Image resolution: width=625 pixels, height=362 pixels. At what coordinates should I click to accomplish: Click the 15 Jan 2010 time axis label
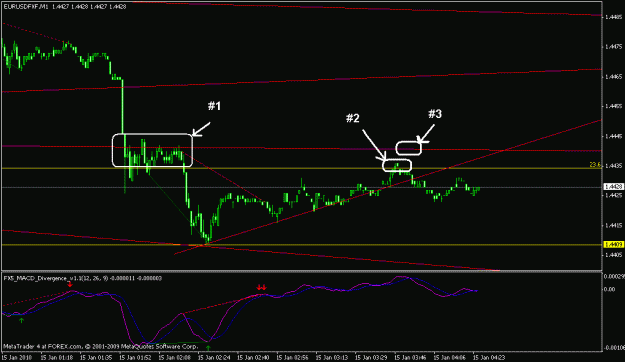(x=18, y=358)
